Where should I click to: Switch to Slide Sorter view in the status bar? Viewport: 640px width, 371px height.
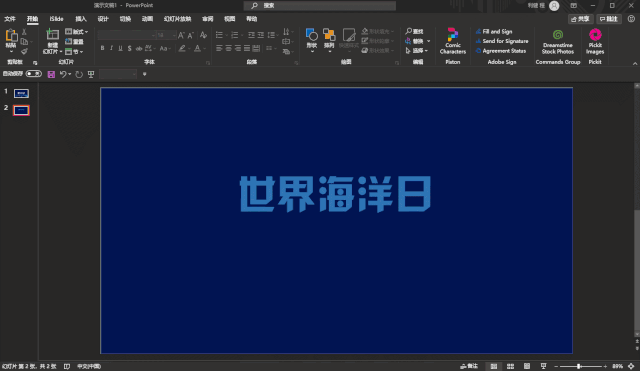(x=510, y=366)
